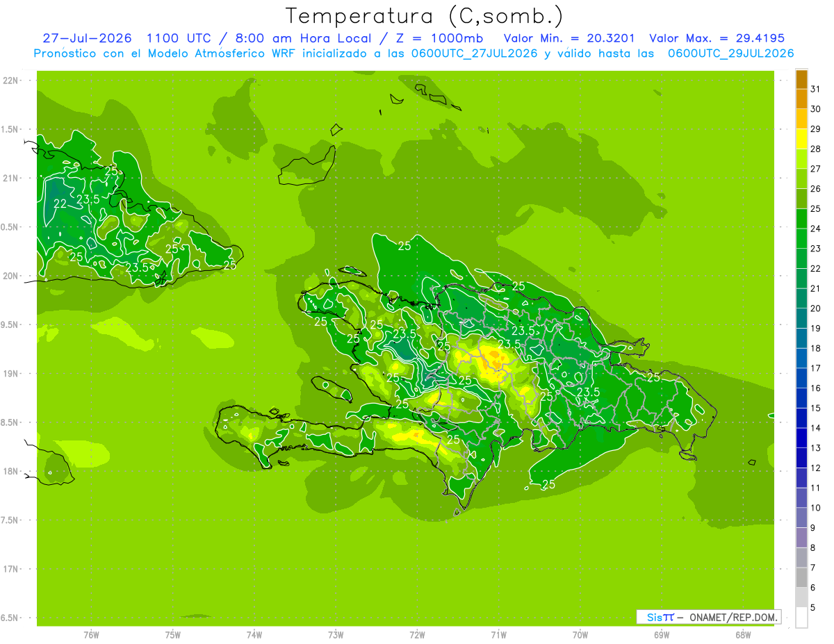Viewport: 834px width, 644px height.
Task: Click colorbar label "25" on the scale
Action: [816, 209]
